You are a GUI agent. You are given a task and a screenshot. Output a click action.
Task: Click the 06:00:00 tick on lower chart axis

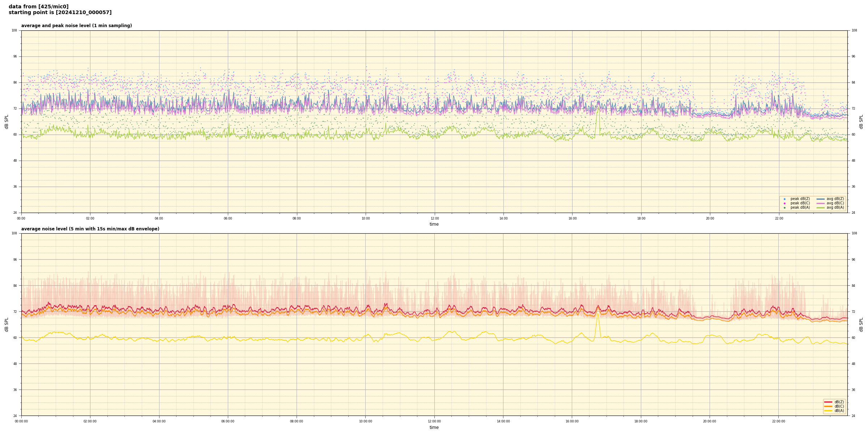pyautogui.click(x=228, y=421)
